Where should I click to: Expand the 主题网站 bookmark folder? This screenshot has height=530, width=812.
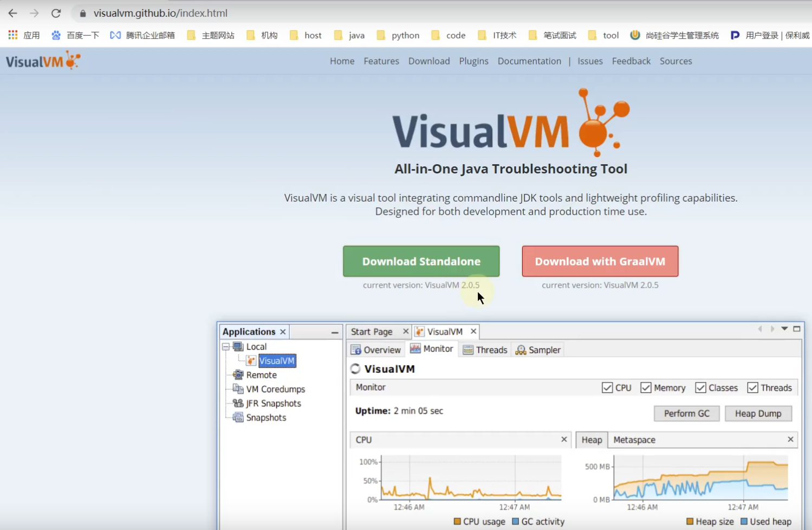(x=211, y=35)
